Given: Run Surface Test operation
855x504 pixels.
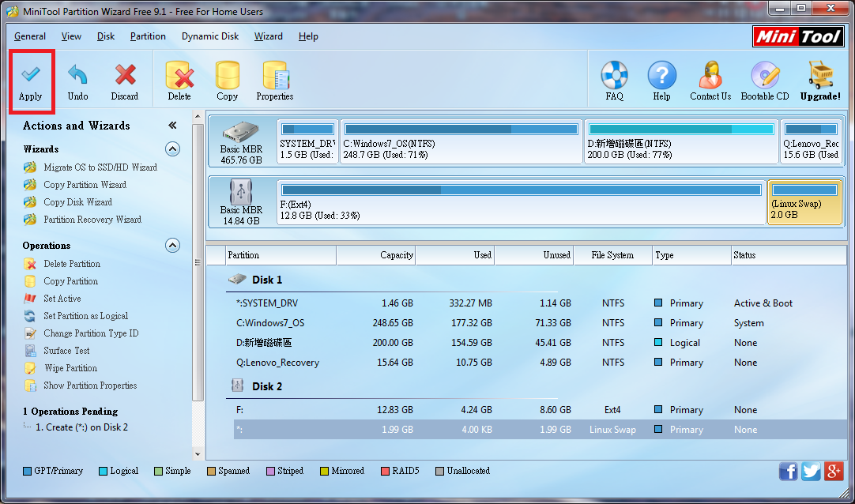Looking at the screenshot, I should [66, 351].
